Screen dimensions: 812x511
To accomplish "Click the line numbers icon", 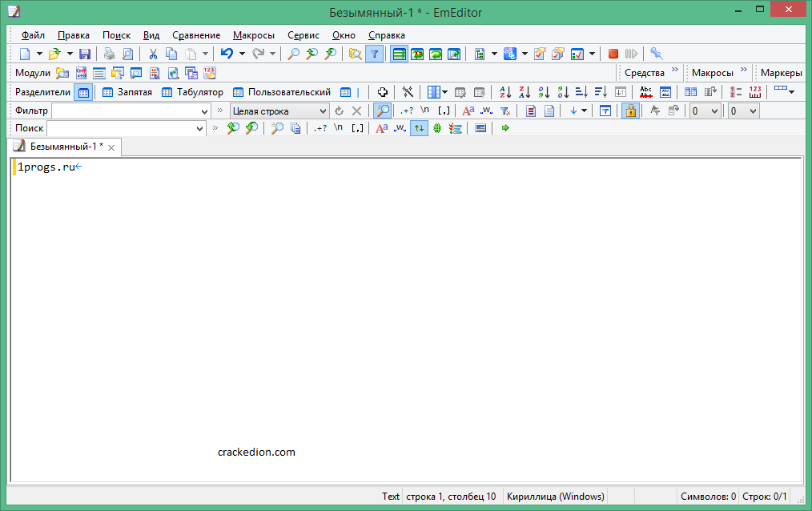I will point(736,92).
